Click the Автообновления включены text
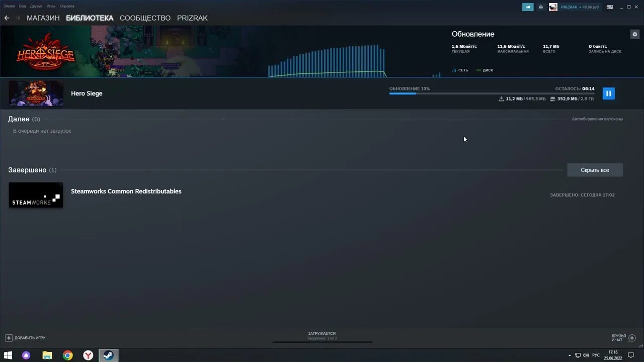Image resolution: width=644 pixels, height=362 pixels. click(x=597, y=119)
